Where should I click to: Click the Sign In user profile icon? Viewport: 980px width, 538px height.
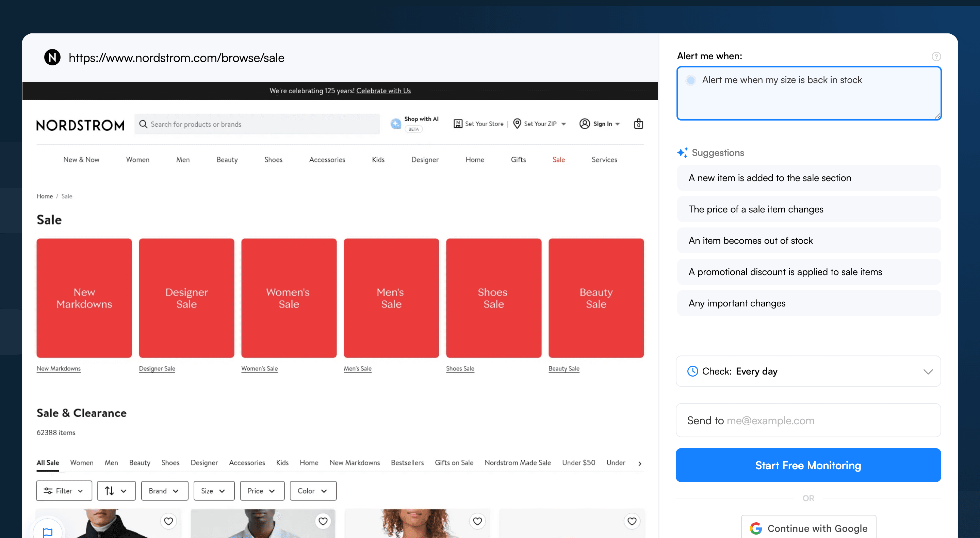[x=584, y=124]
